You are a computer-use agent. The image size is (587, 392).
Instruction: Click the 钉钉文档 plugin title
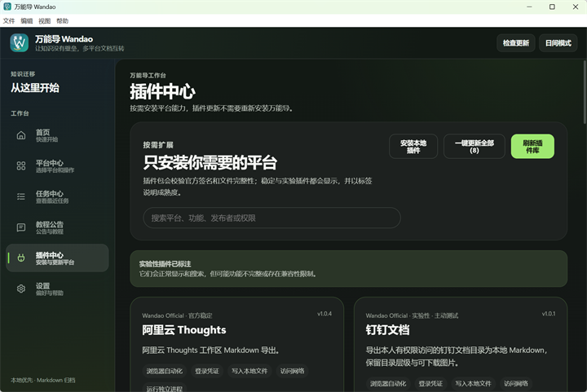coord(387,330)
